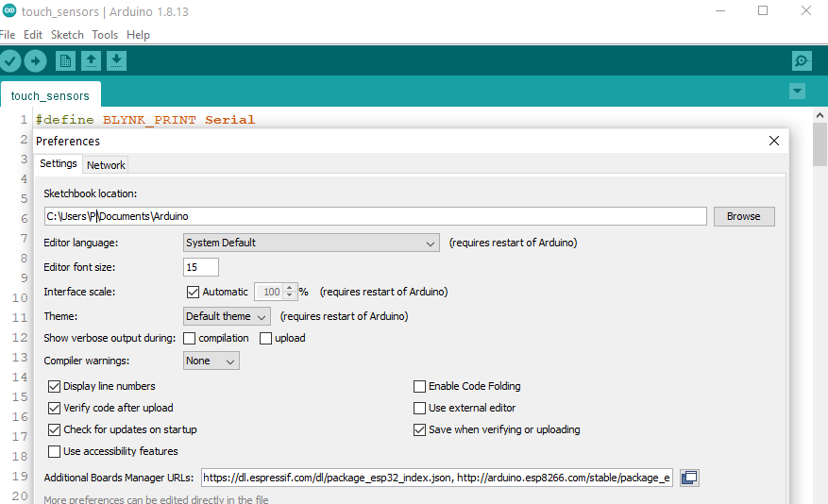Open the tab options dropdown arrow
Screen dimensions: 828x504
(x=798, y=92)
